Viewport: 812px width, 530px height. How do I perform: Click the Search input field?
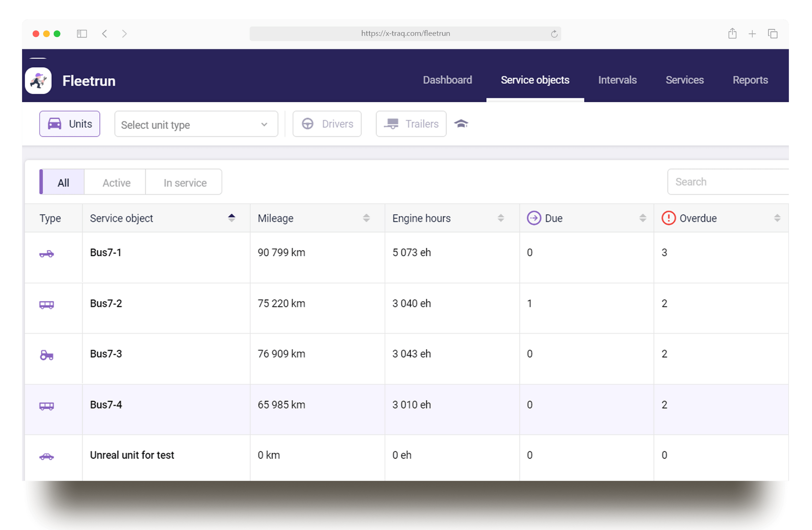pos(727,182)
